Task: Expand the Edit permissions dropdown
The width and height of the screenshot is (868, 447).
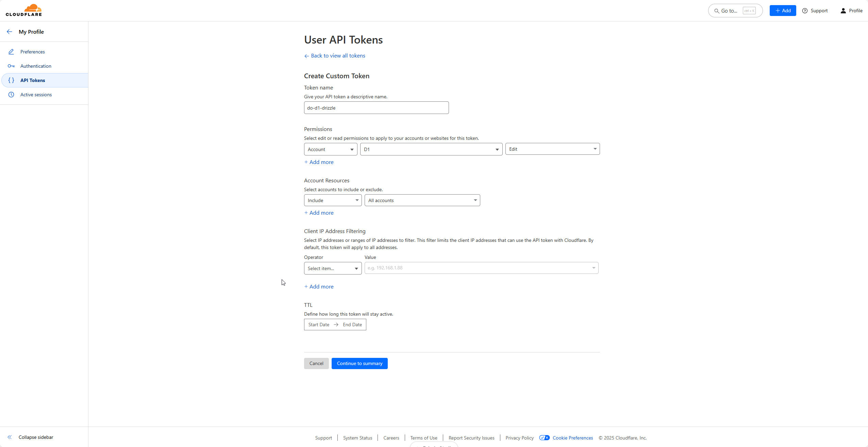Action: tap(551, 149)
